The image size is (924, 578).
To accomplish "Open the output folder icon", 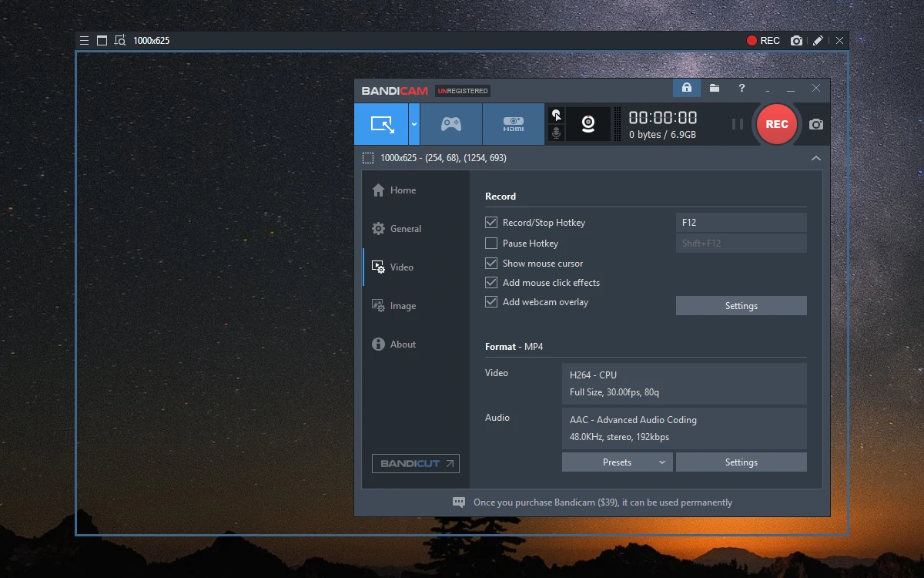I will (714, 88).
